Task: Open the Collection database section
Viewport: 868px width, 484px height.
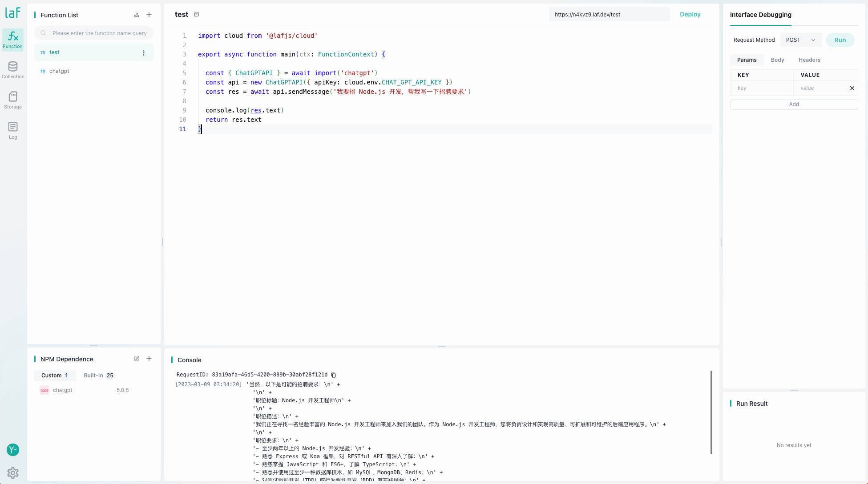Action: point(13,70)
